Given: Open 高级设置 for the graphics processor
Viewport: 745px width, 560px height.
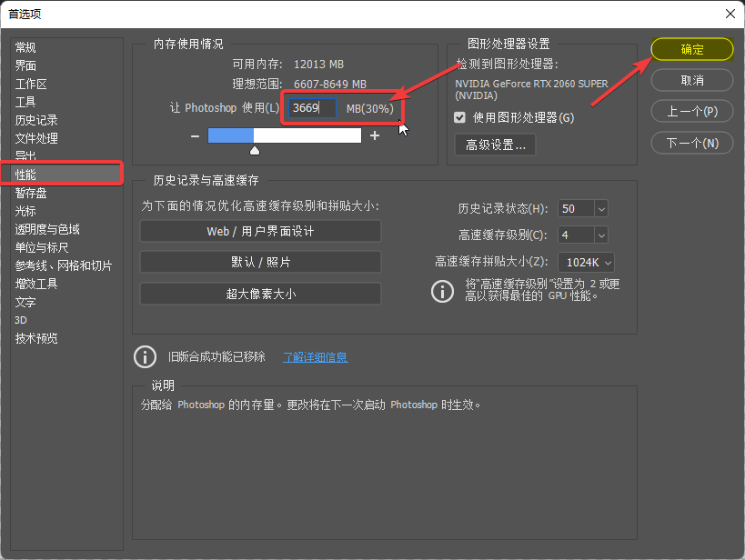Looking at the screenshot, I should click(x=495, y=144).
